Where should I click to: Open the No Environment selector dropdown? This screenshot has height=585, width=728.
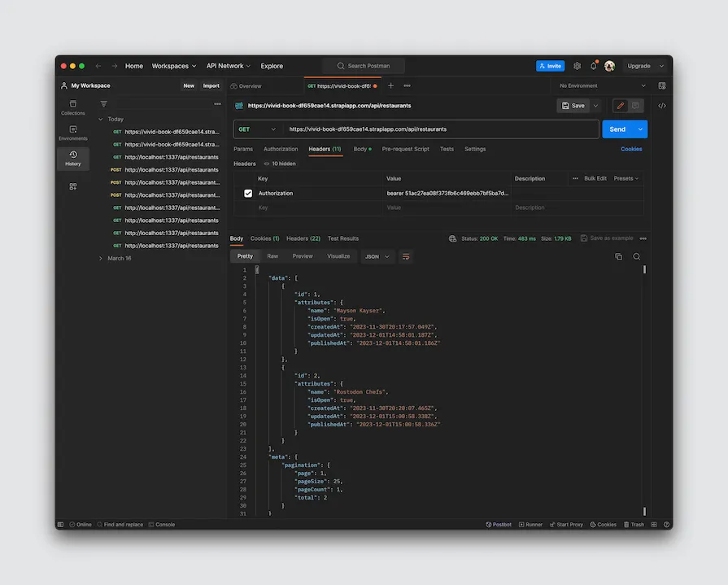coord(603,85)
